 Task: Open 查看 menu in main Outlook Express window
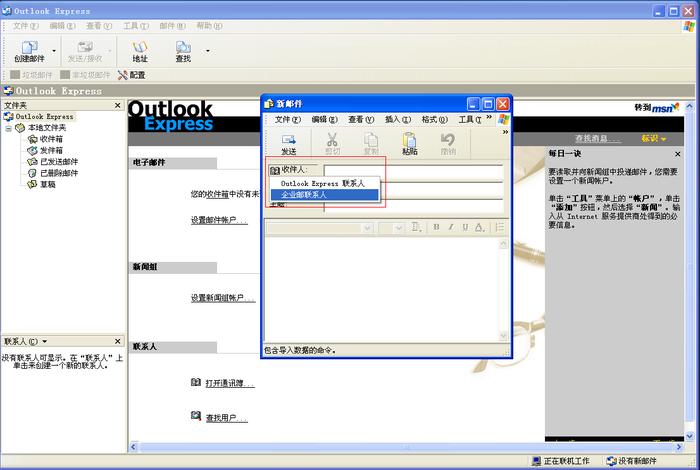tap(99, 26)
